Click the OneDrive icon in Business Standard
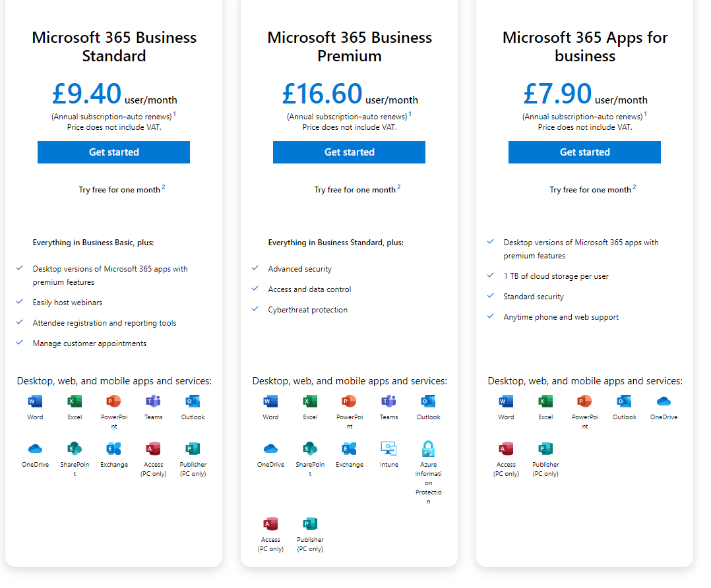Screen dimensions: 711x588 [35, 449]
